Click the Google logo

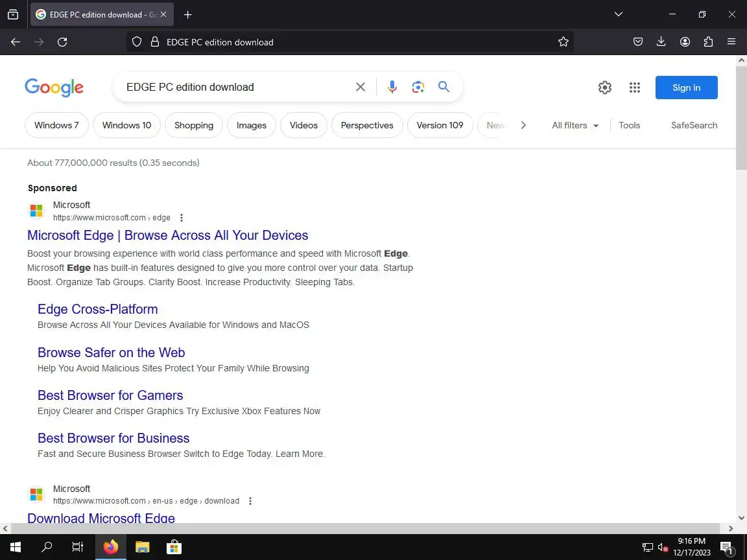[54, 87]
